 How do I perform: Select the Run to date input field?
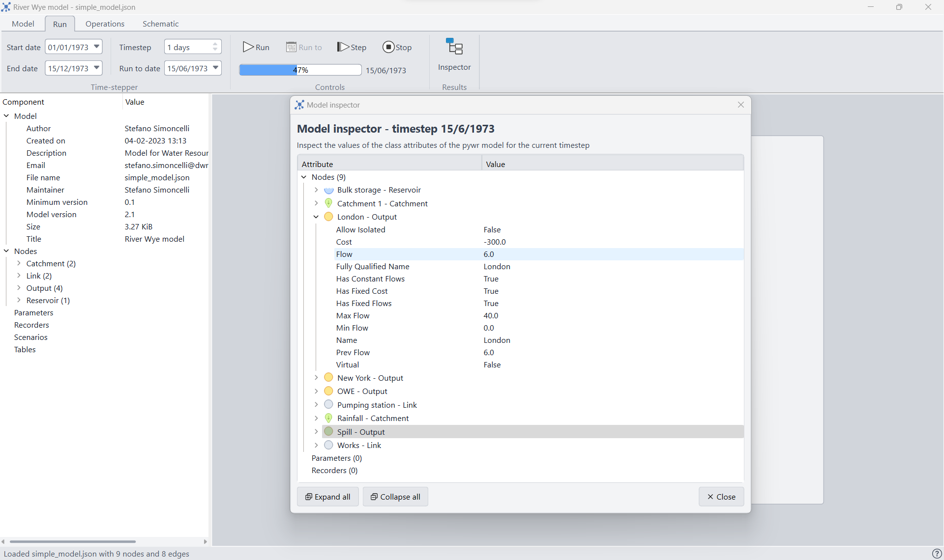pos(189,68)
